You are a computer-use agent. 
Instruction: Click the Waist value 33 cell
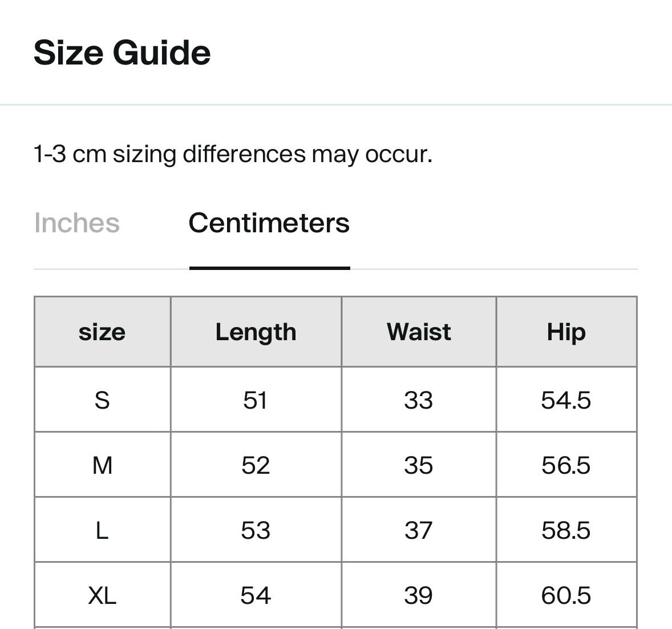click(x=419, y=400)
